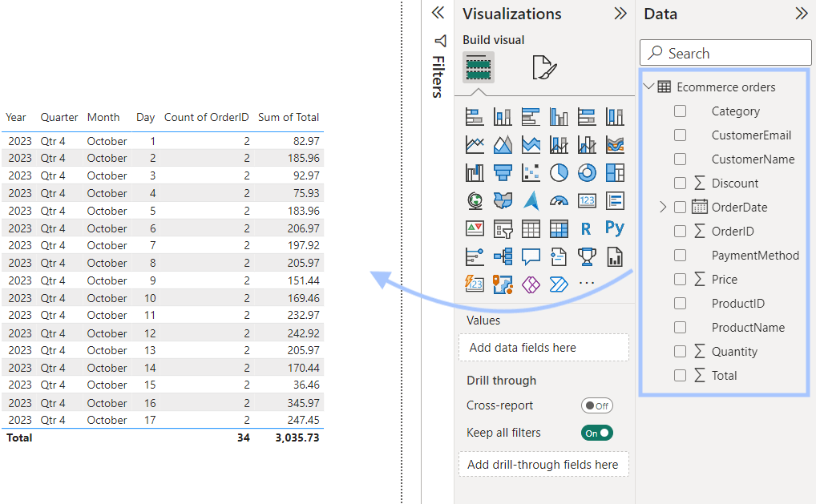Select the Map globe visual
The image size is (816, 504).
coord(475,201)
